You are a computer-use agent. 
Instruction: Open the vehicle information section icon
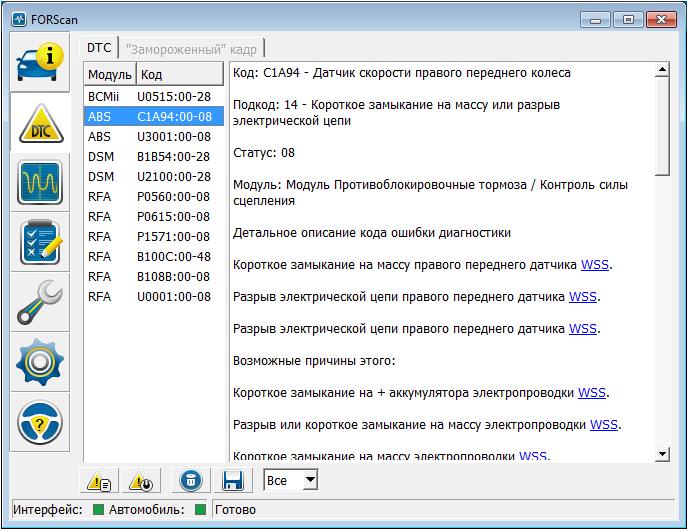click(40, 62)
